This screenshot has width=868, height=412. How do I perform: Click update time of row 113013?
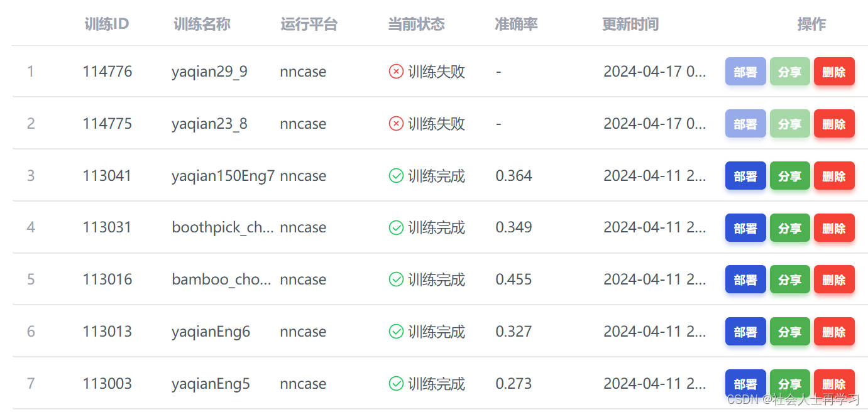click(x=655, y=332)
